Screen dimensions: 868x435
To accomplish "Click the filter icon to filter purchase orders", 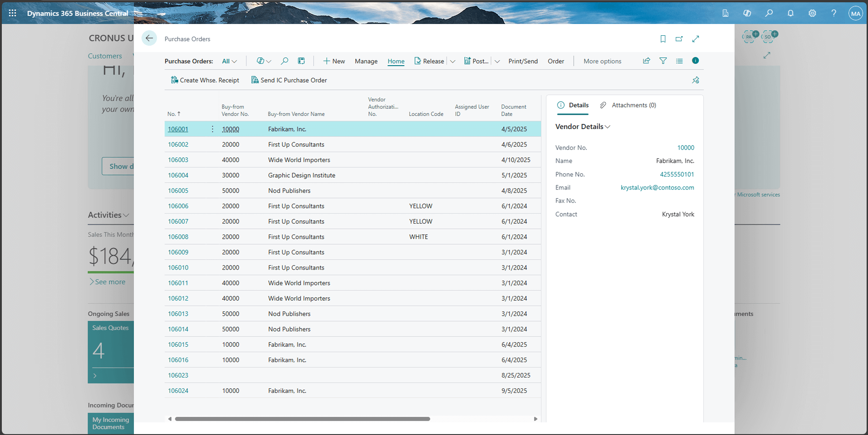I will (x=663, y=61).
